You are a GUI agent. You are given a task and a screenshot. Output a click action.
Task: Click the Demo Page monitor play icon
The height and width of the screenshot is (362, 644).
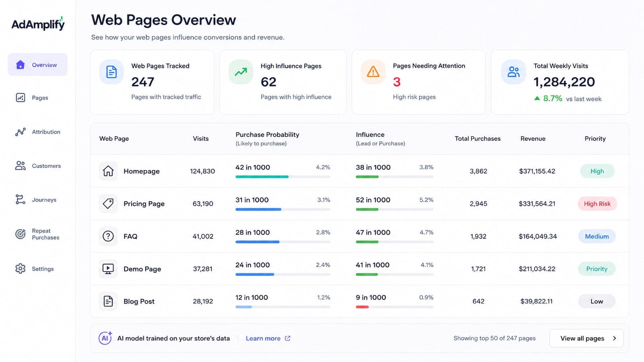[x=108, y=269]
